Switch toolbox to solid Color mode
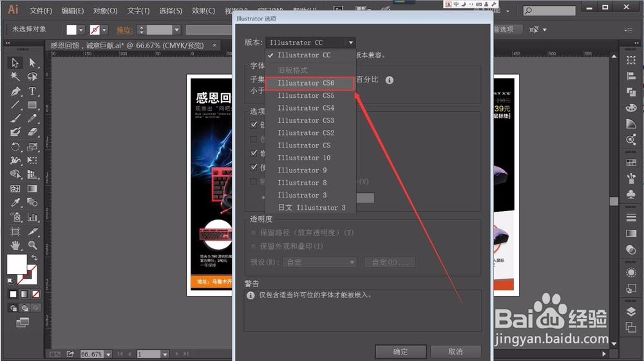The height and width of the screenshot is (361, 644). point(13,294)
